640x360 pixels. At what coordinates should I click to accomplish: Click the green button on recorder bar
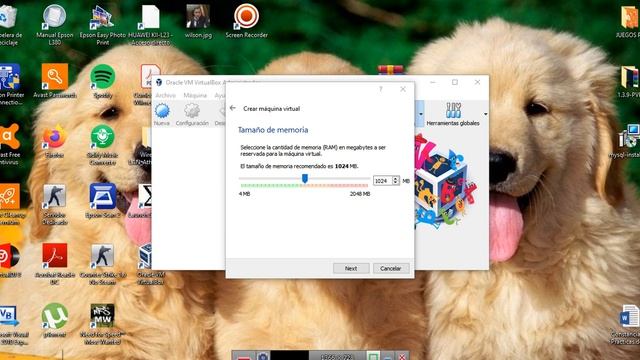tap(373, 356)
